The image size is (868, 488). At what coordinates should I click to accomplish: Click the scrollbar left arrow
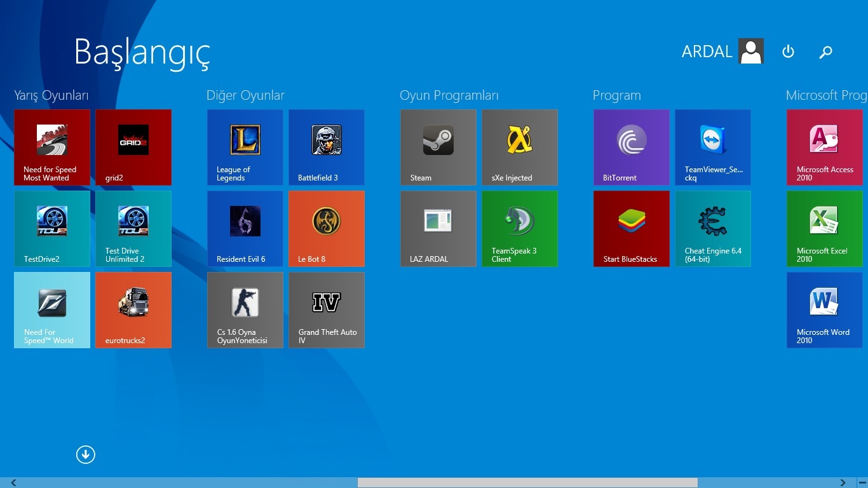tap(13, 483)
